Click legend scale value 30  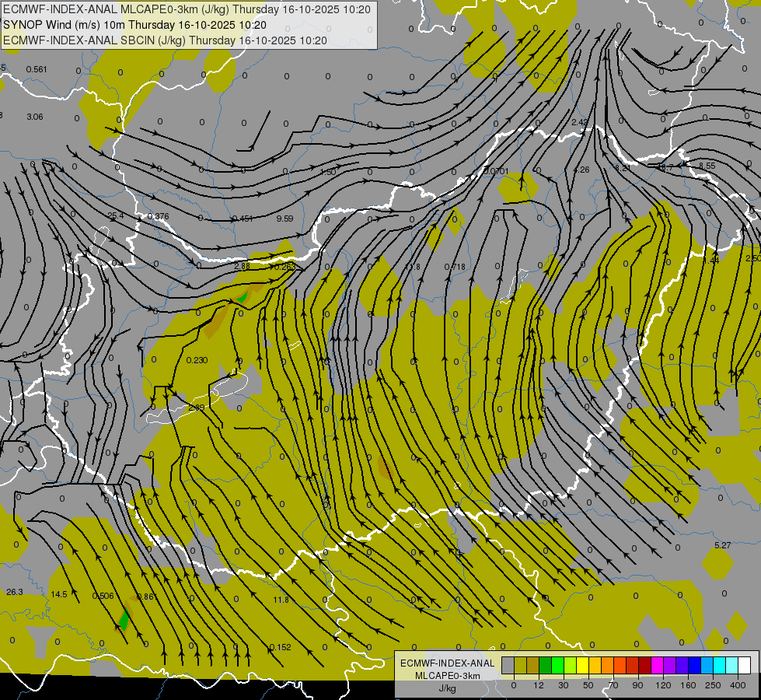[564, 685]
